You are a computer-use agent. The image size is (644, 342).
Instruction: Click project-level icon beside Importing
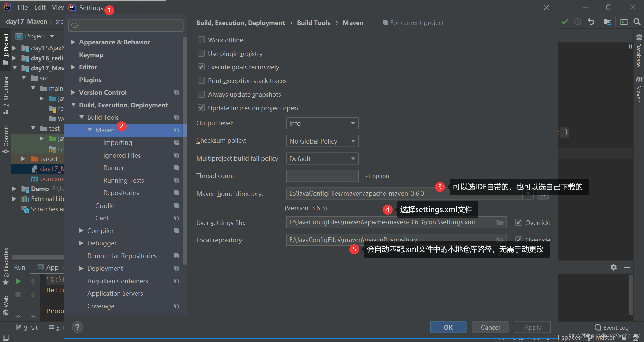pos(177,142)
